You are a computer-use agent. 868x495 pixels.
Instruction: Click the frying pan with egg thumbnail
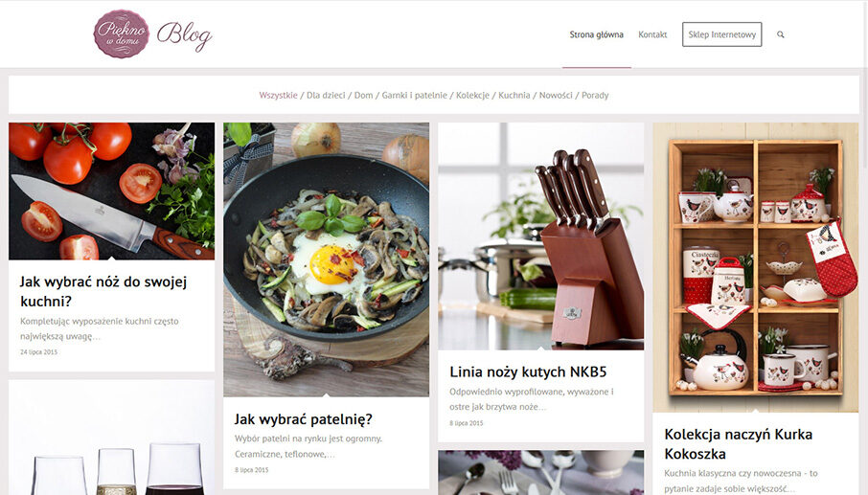click(x=326, y=259)
